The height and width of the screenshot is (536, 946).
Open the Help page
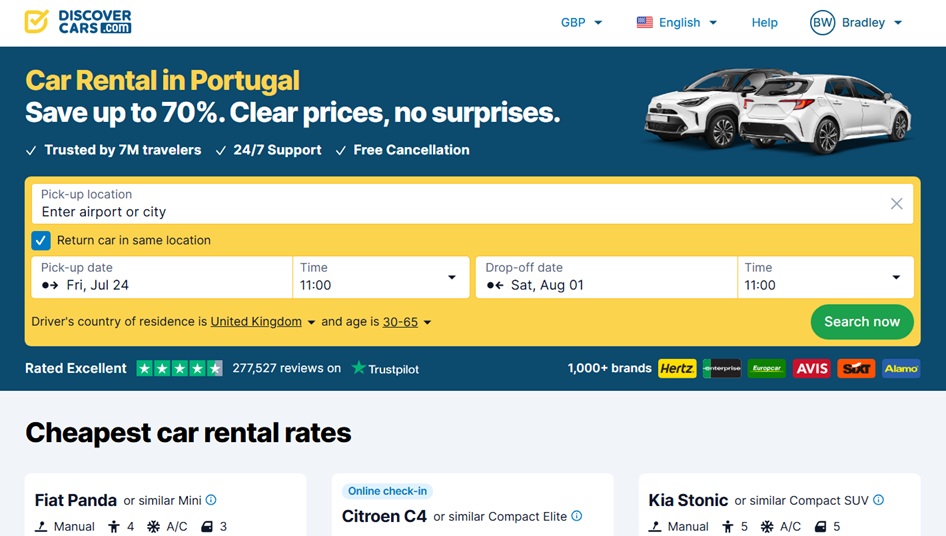pos(764,22)
